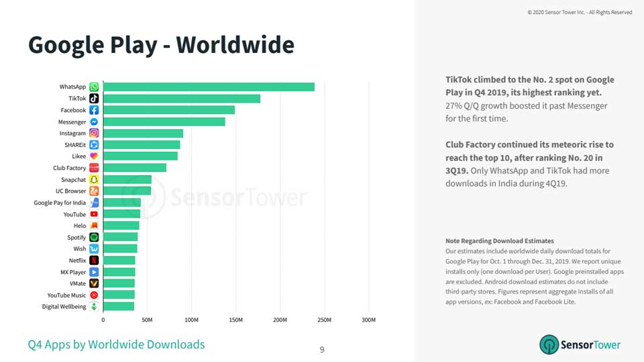Click the 'Club Factory continued its meteoric rise' paragraph
This screenshot has width=644, height=362.
point(530,164)
